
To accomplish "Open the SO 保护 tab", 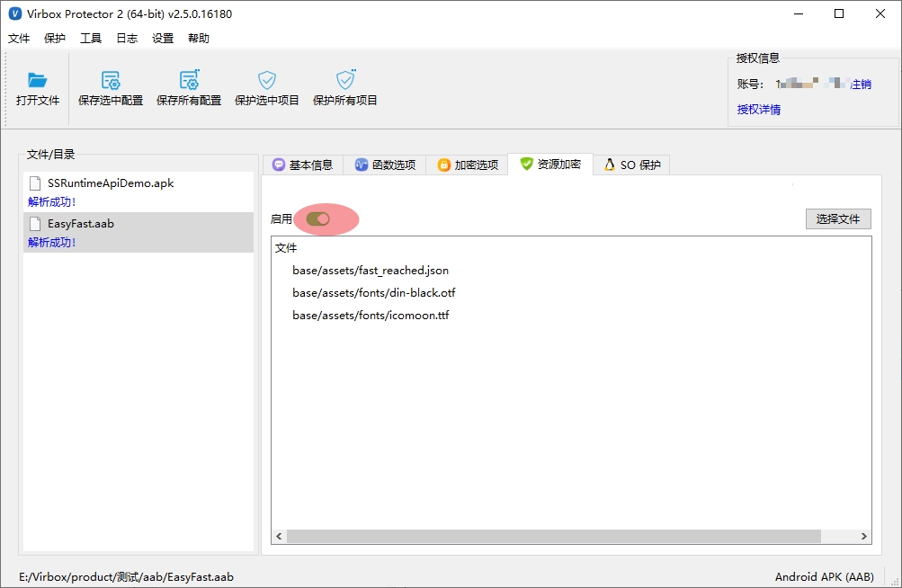I will (632, 165).
